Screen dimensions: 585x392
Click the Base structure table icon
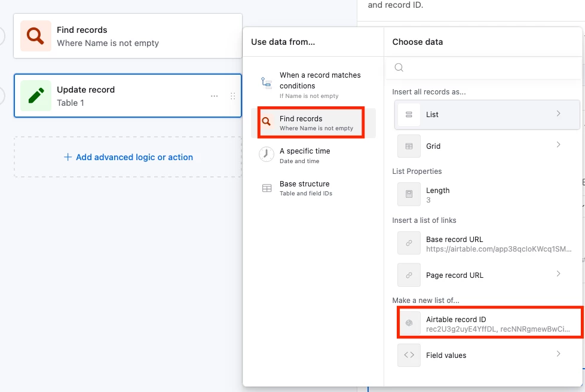pyautogui.click(x=267, y=188)
